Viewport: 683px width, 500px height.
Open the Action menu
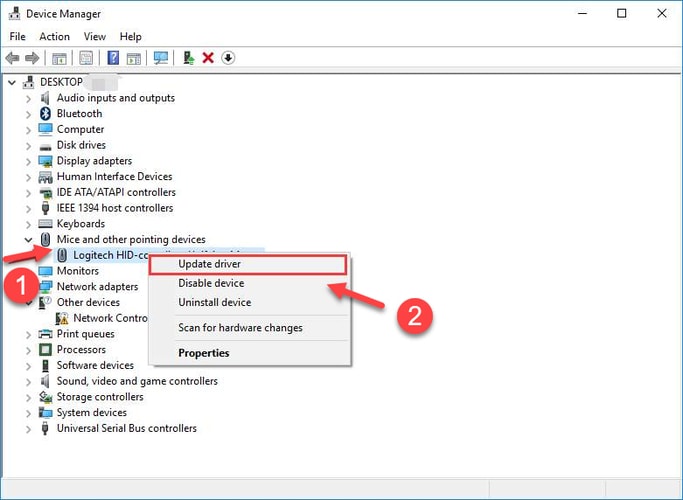coord(54,37)
